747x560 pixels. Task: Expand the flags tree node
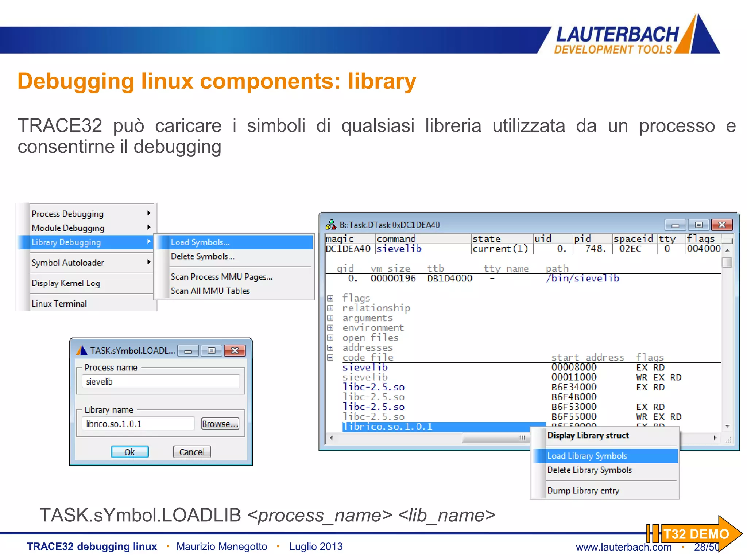(x=330, y=298)
